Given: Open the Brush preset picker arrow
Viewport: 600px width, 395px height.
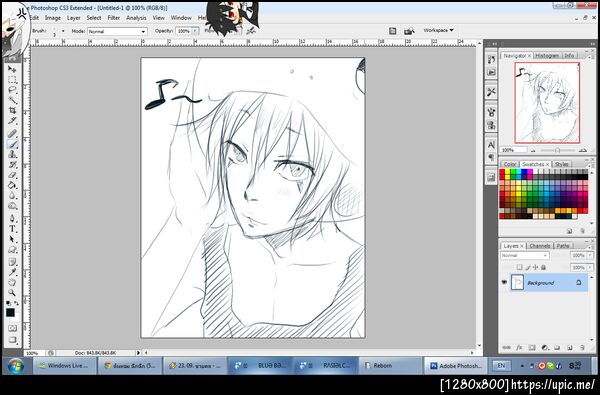Looking at the screenshot, I should coord(63,31).
